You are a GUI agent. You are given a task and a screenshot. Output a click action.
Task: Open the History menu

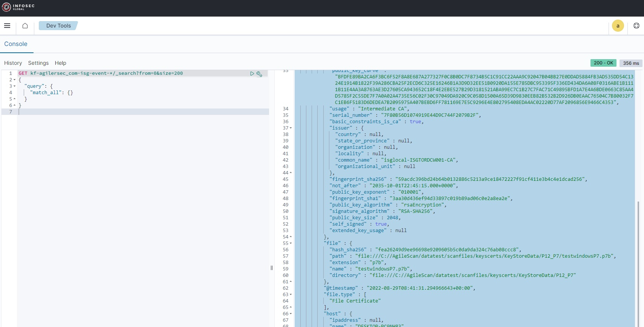(13, 63)
